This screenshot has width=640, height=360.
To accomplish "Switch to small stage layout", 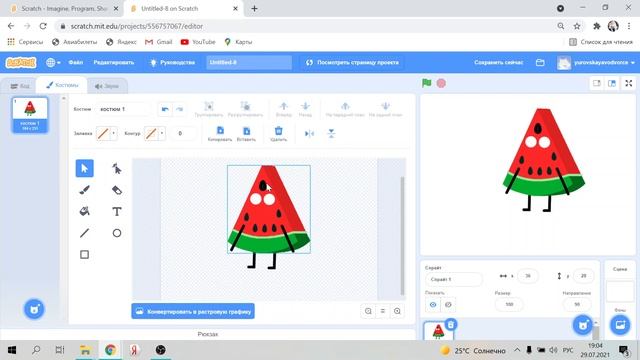I will pyautogui.click(x=596, y=83).
